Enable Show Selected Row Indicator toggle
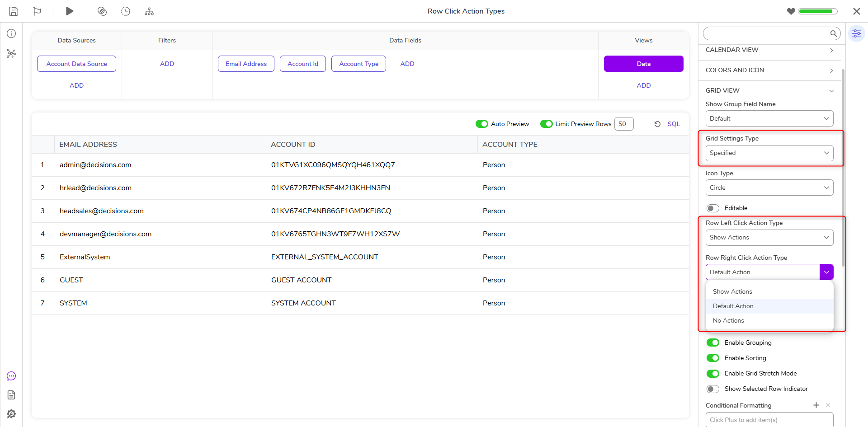Viewport: 868px width, 427px height. point(713,389)
